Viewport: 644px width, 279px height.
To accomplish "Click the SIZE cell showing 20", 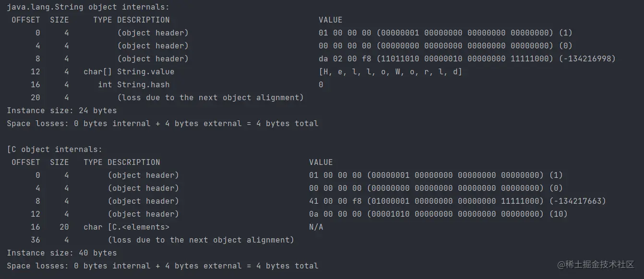I will pos(64,227).
